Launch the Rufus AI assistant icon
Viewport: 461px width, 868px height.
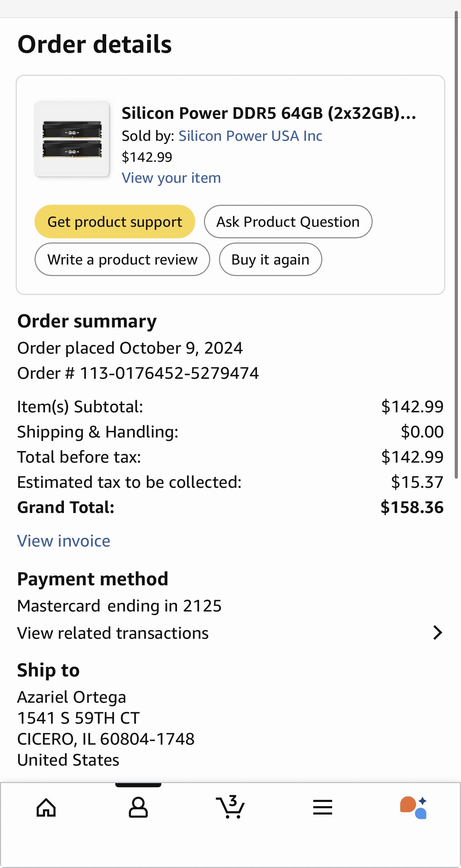414,808
